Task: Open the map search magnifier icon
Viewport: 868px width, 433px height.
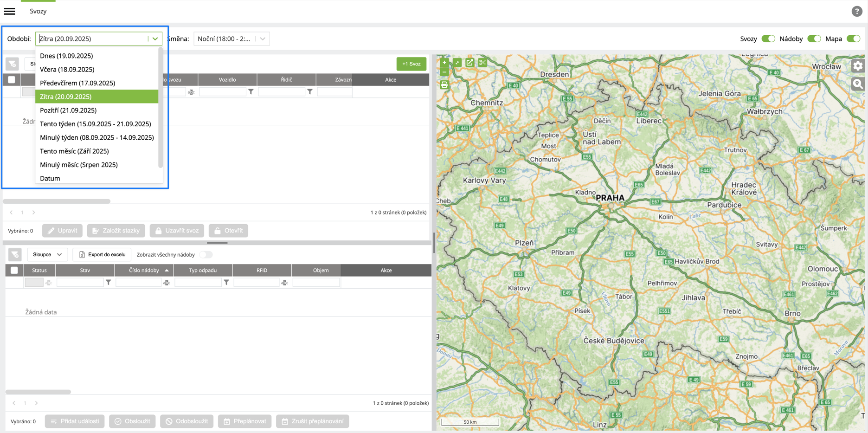Action: click(x=857, y=84)
